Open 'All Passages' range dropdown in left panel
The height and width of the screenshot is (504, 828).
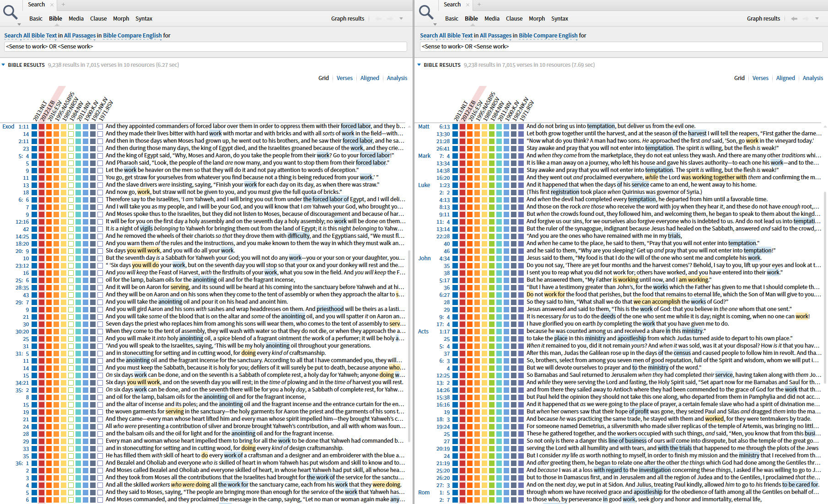click(80, 35)
